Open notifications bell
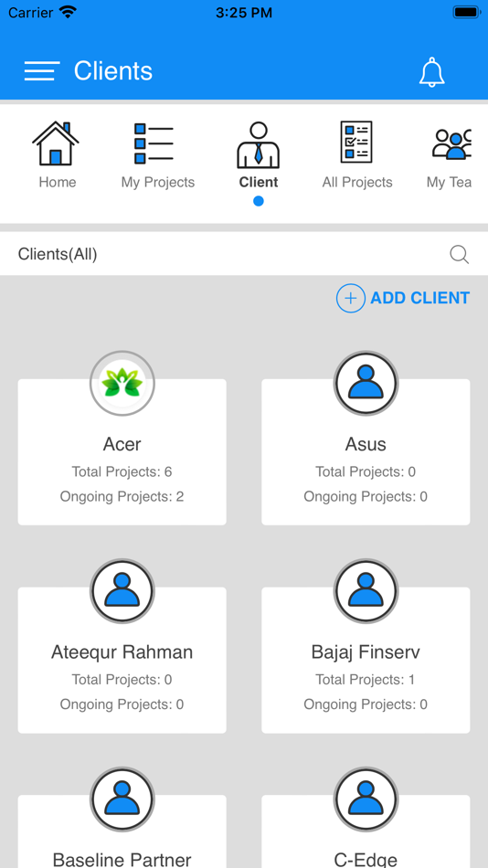 point(431,72)
